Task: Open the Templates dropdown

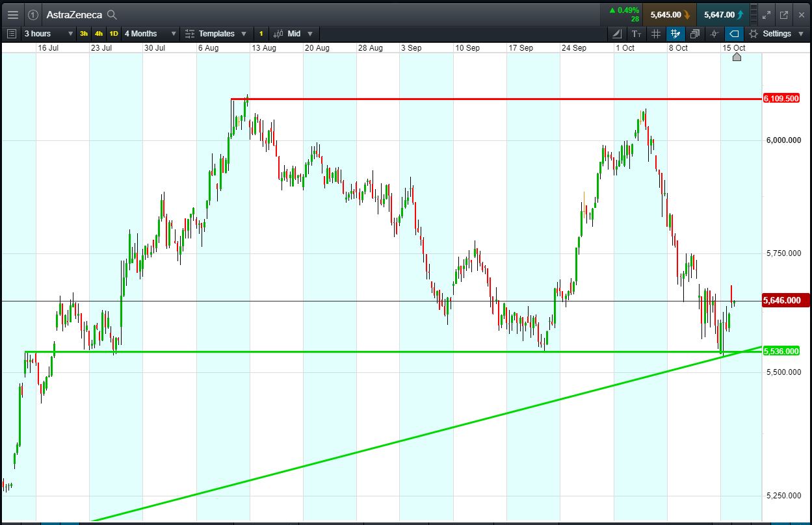Action: [216, 34]
